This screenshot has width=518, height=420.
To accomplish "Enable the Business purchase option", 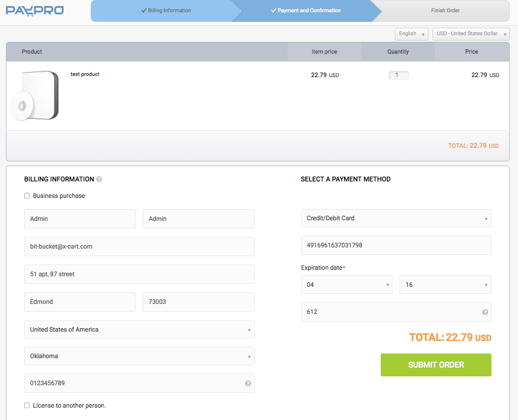I will coord(27,195).
